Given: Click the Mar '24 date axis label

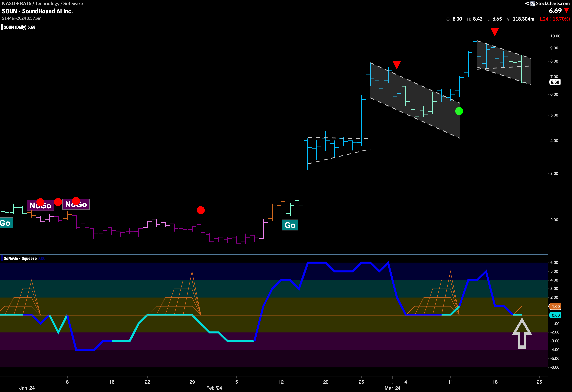Looking at the screenshot, I should pyautogui.click(x=392, y=388).
